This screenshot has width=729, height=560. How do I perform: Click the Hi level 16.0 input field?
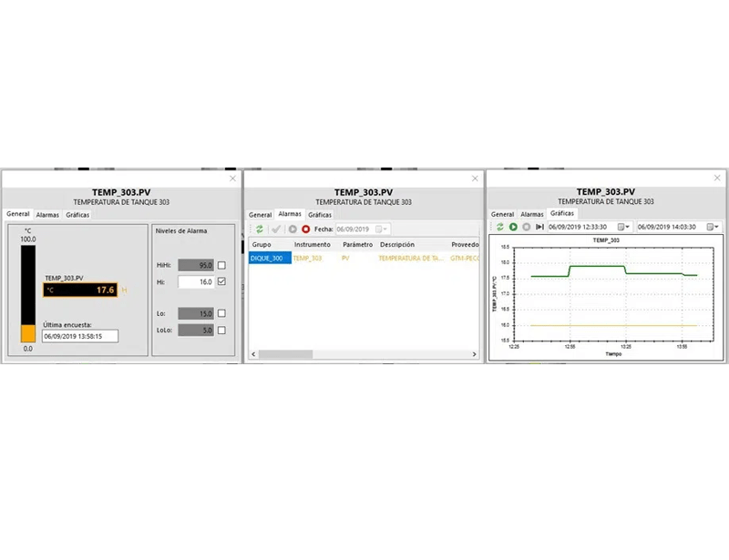(196, 281)
